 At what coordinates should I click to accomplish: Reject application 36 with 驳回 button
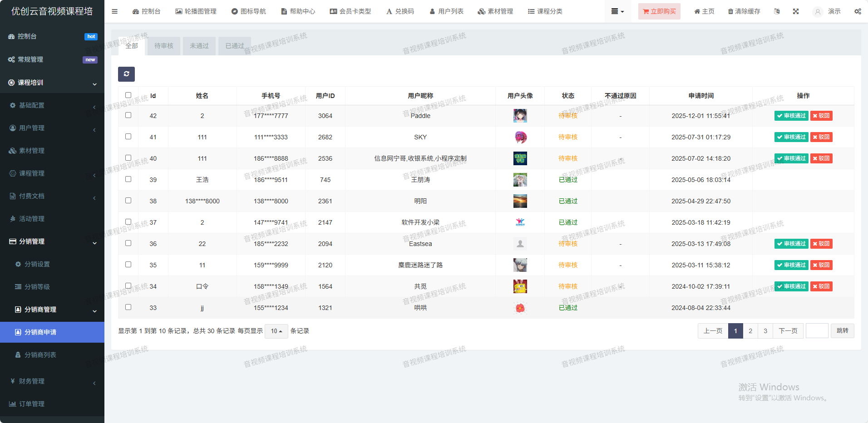pyautogui.click(x=821, y=244)
